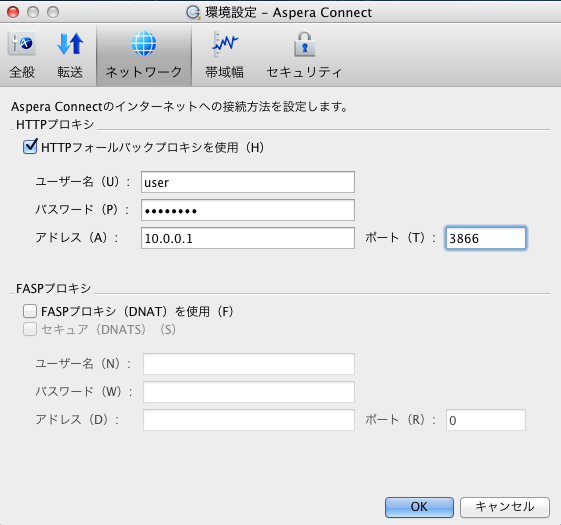
Task: Select the ネットワーク globe icon
Action: 144,44
